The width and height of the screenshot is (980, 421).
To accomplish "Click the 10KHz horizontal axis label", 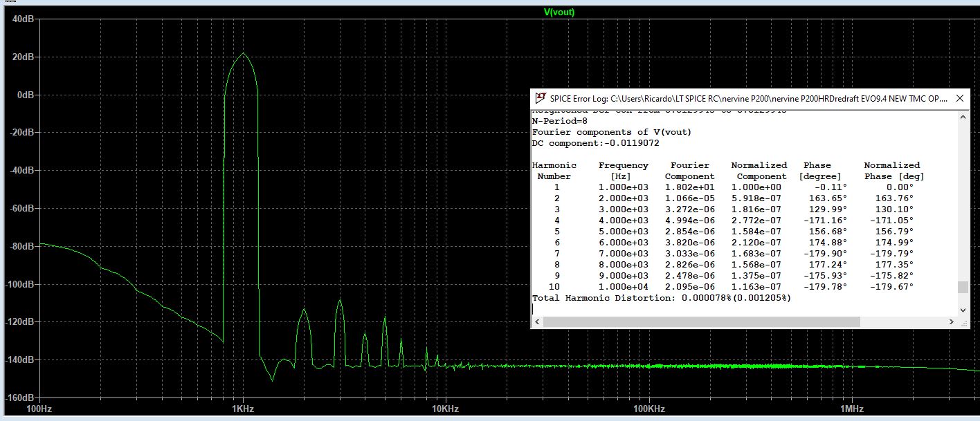I will tap(446, 409).
